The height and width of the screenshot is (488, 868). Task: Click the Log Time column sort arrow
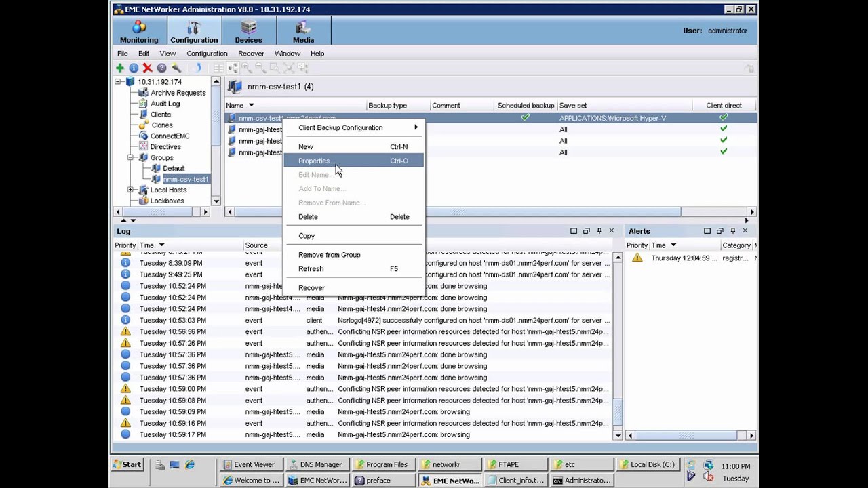(x=161, y=245)
